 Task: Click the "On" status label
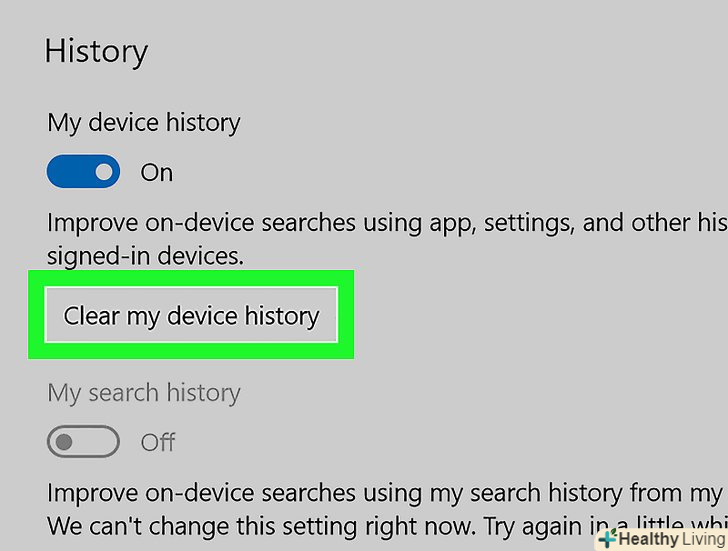pyautogui.click(x=156, y=173)
